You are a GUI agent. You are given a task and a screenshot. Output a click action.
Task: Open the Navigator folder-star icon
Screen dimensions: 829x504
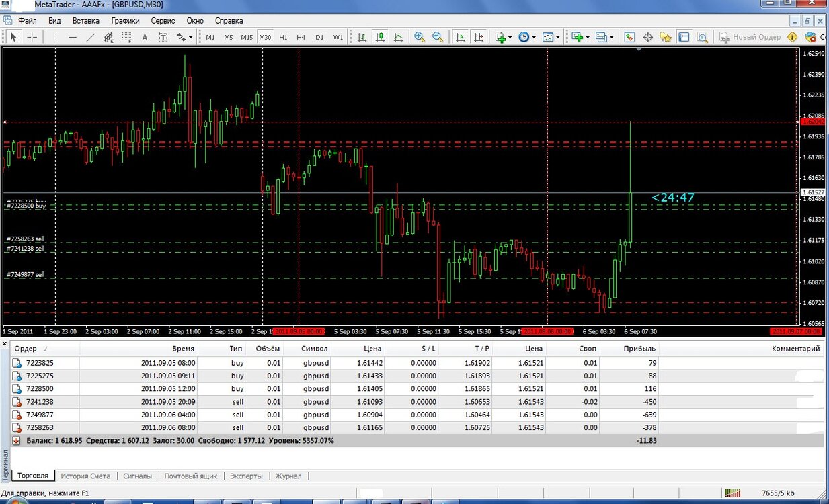click(666, 37)
